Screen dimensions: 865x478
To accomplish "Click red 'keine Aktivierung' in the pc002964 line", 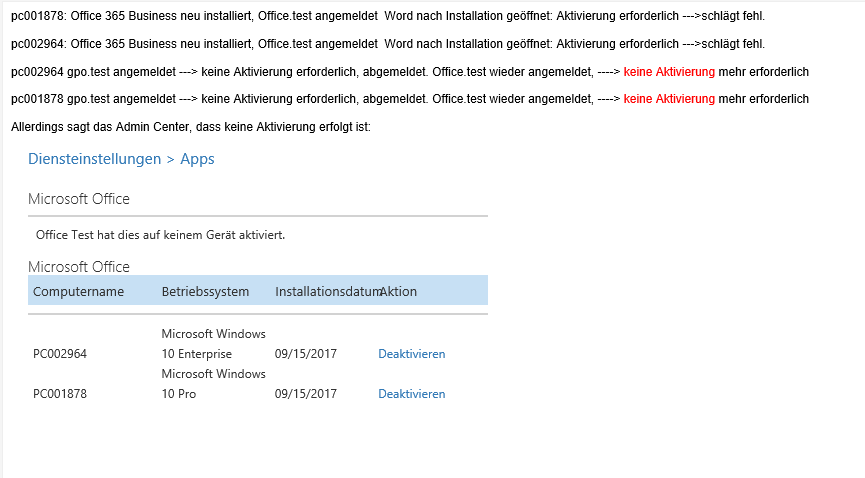I will point(669,72).
